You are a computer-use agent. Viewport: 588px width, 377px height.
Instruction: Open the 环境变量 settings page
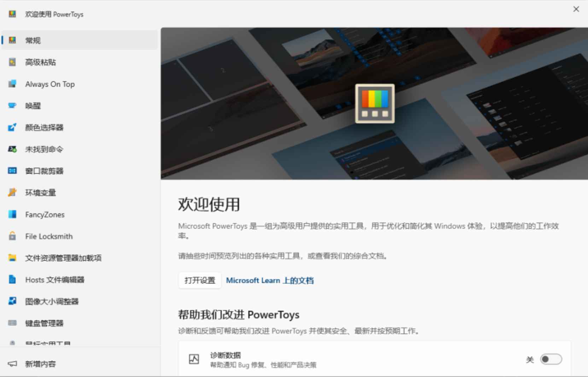tap(40, 193)
